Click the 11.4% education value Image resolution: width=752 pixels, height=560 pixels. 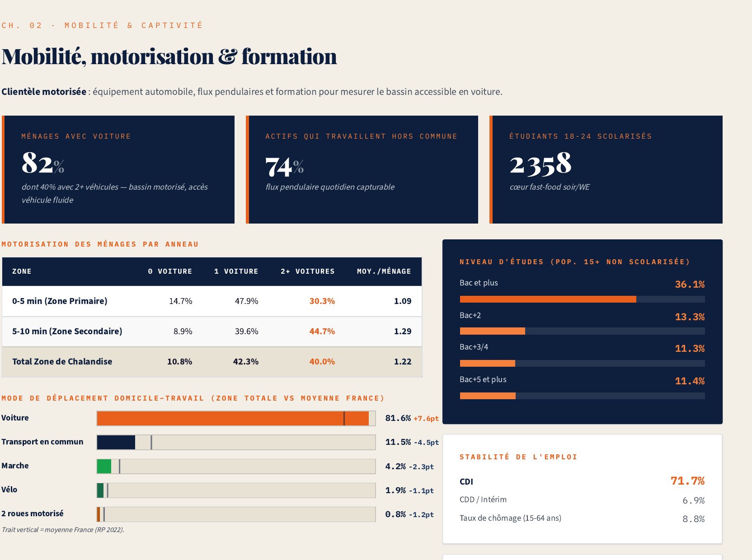[690, 381]
